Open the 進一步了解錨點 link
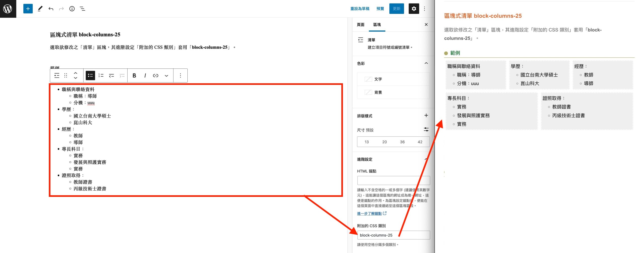The width and height of the screenshot is (644, 253). click(x=372, y=213)
